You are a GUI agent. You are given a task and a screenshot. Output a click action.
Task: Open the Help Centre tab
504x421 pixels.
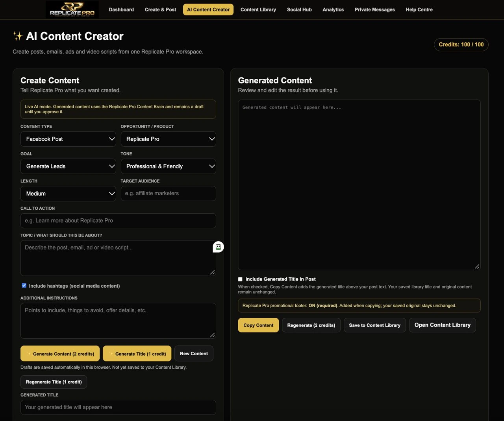pos(419,9)
